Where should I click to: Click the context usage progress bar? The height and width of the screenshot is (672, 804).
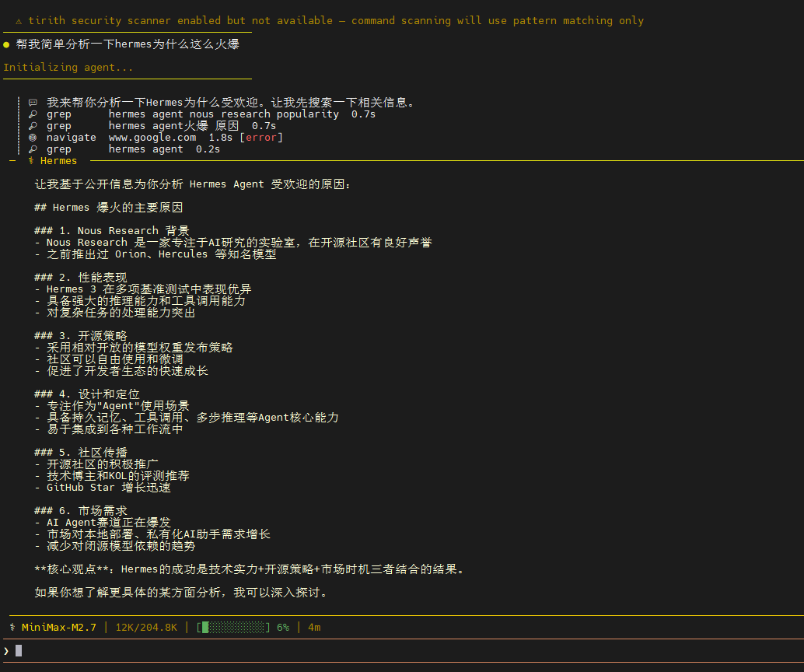[x=233, y=628]
